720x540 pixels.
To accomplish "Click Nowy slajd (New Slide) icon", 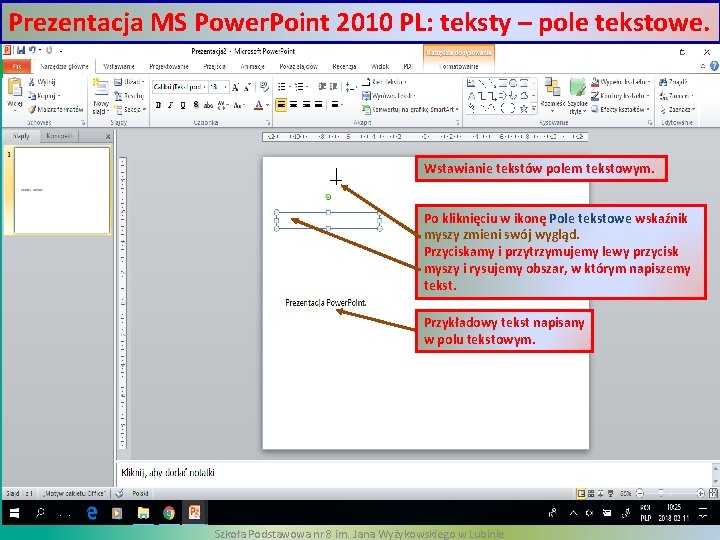I will (x=100, y=86).
